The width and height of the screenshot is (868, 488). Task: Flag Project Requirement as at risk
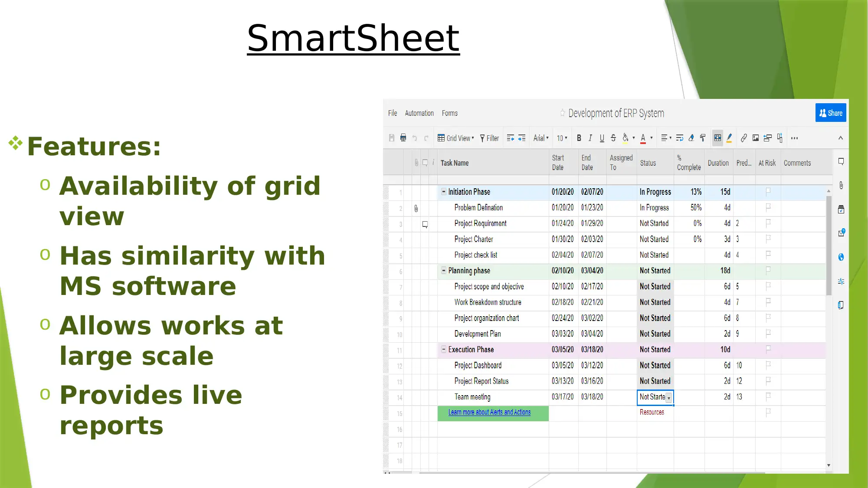tap(768, 223)
